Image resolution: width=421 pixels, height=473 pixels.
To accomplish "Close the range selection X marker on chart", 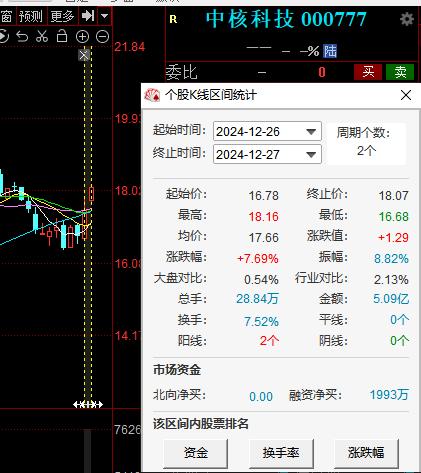I will [84, 55].
